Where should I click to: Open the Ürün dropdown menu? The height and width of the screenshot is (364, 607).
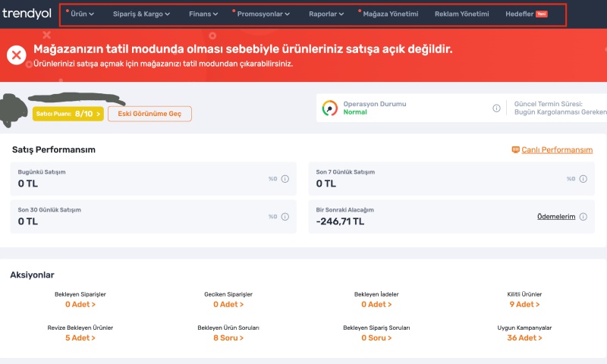point(82,14)
